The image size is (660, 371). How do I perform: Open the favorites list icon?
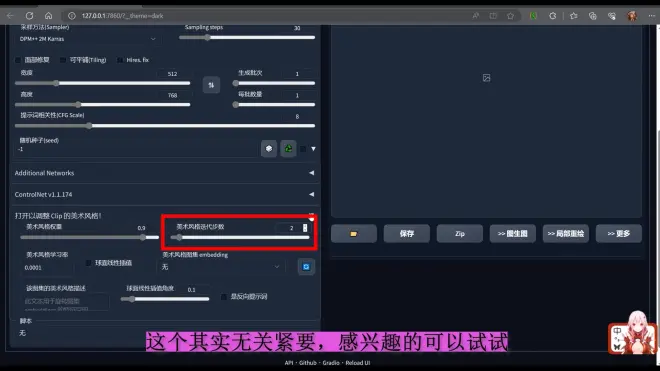(573, 16)
